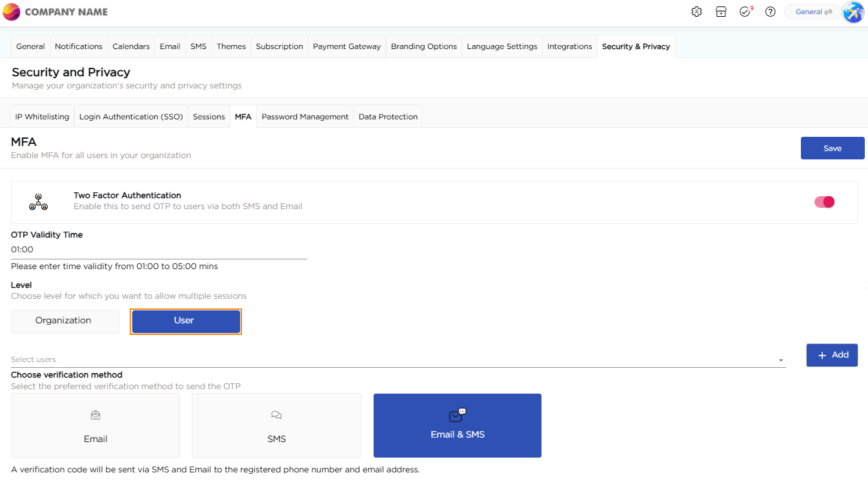The image size is (868, 484).
Task: Open the tasks checkmark notification icon
Action: pyautogui.click(x=745, y=12)
